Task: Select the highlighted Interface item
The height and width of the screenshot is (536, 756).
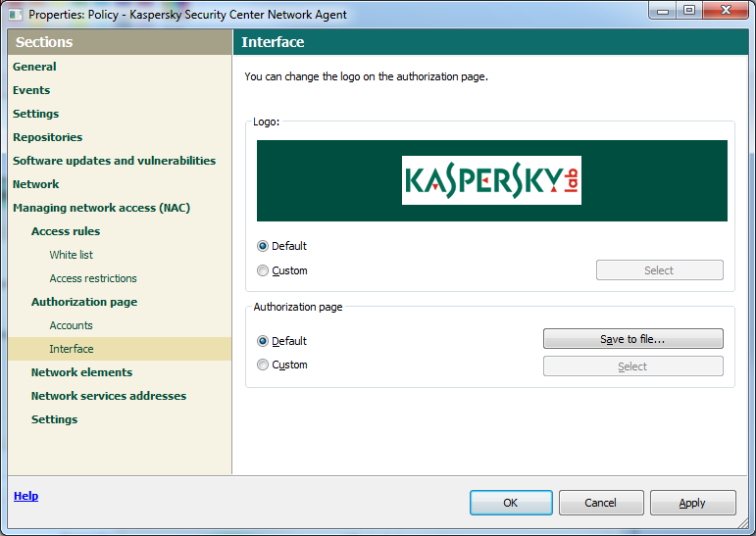Action: pyautogui.click(x=120, y=349)
